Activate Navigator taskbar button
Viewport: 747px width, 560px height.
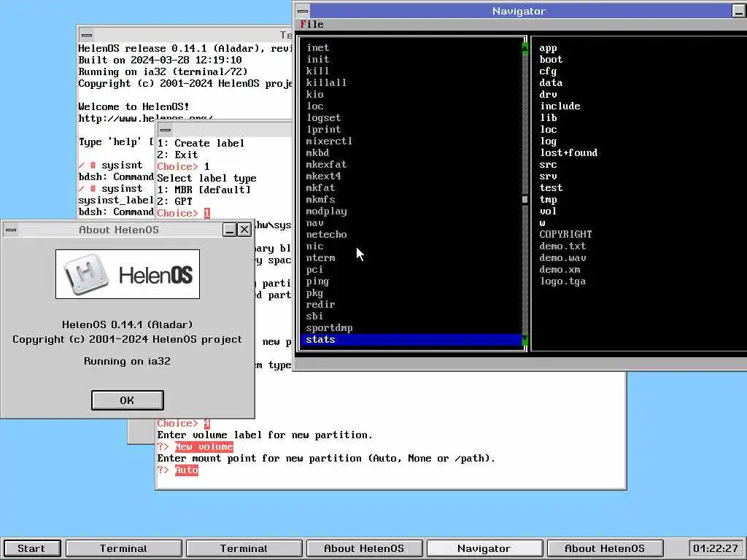pyautogui.click(x=484, y=548)
